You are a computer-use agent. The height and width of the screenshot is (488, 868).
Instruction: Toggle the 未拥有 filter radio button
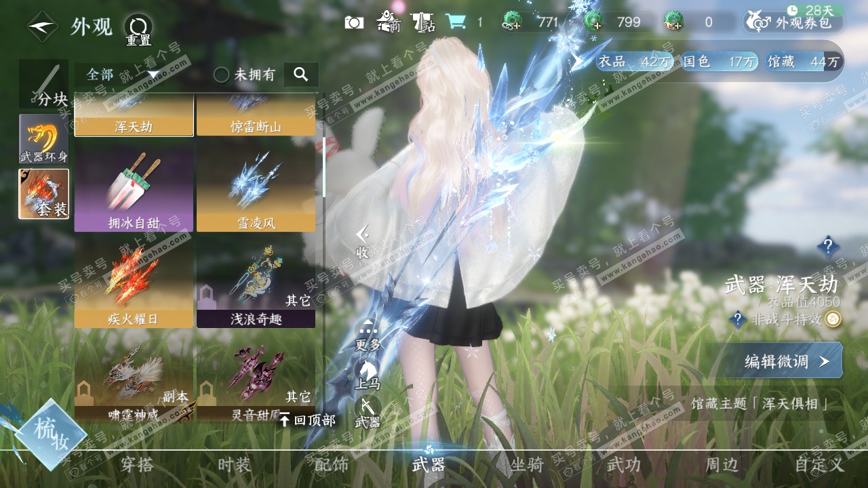(x=221, y=75)
